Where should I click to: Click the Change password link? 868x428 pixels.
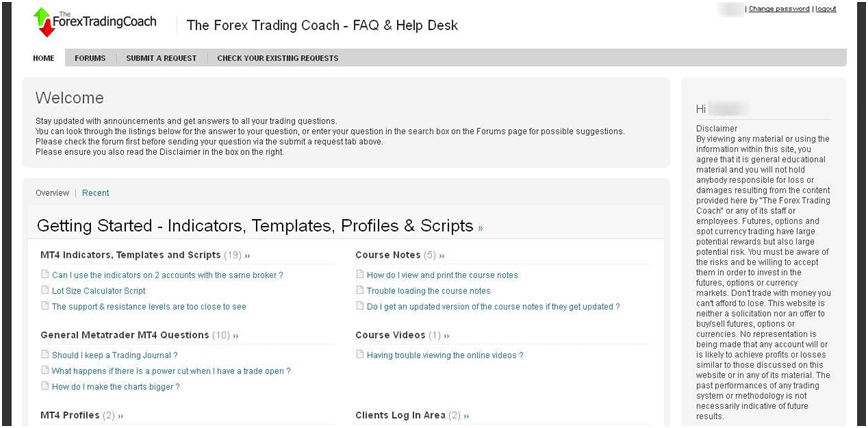[779, 9]
